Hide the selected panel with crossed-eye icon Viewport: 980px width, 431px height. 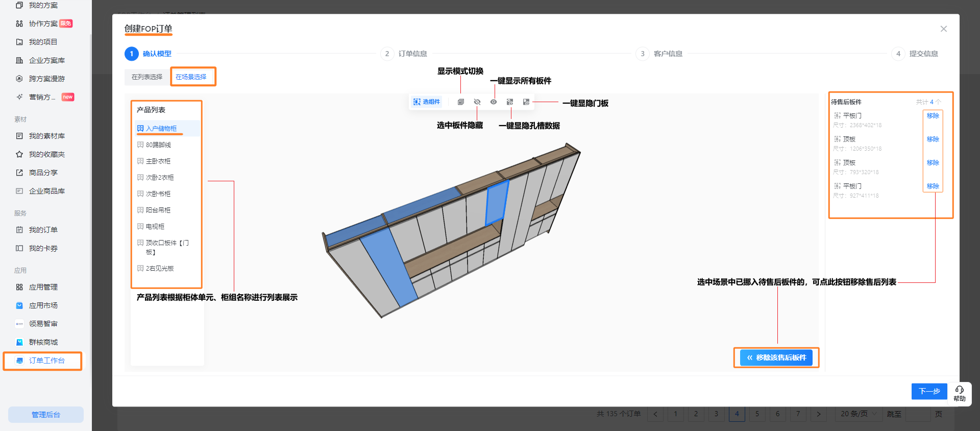pyautogui.click(x=477, y=102)
